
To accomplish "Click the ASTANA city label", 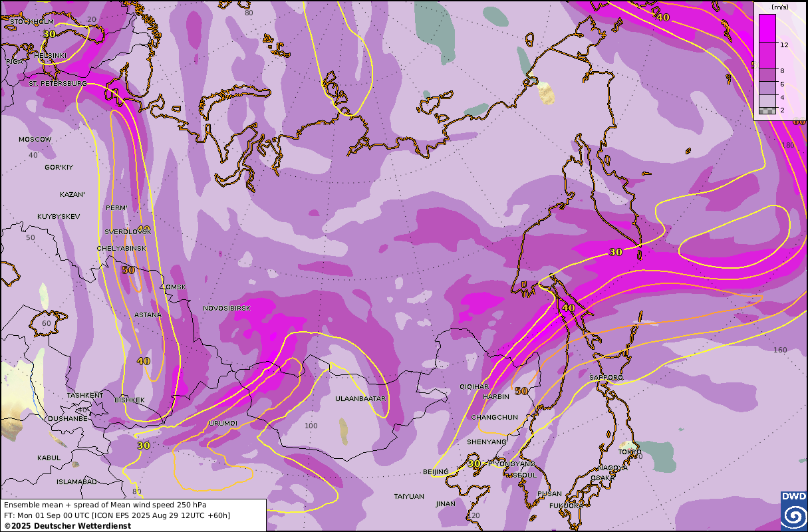I will 148,315.
